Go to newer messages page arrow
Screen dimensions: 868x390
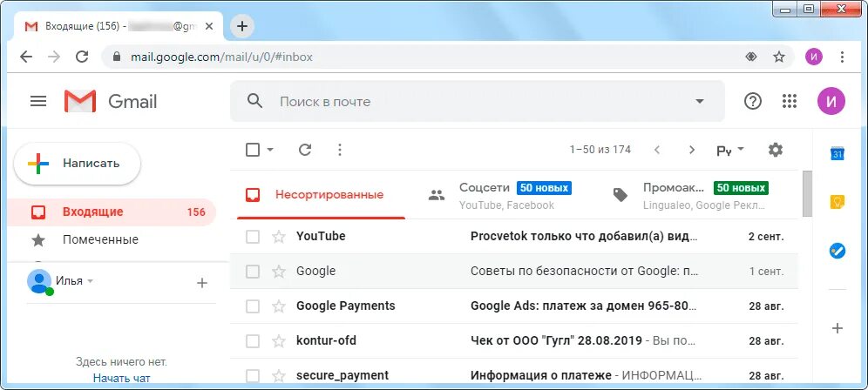(x=657, y=150)
